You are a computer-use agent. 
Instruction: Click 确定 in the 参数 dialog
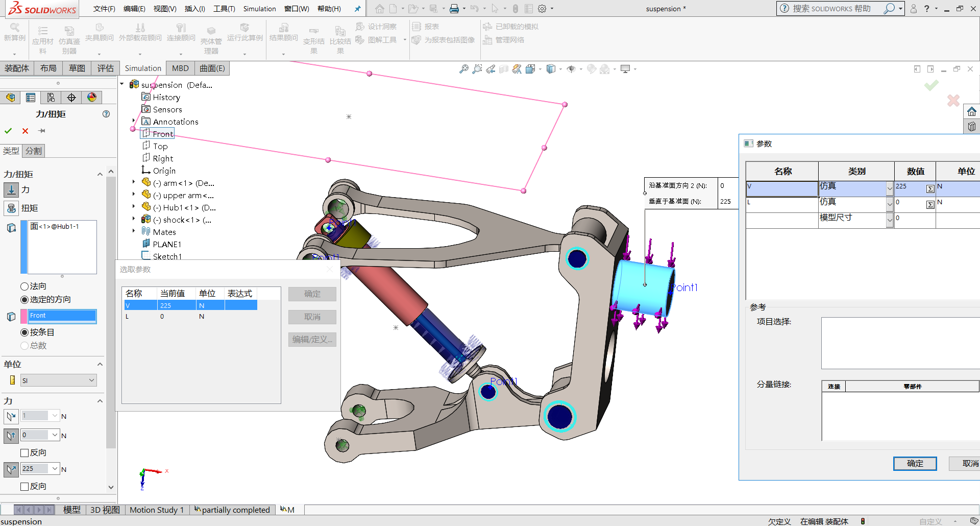(x=915, y=463)
